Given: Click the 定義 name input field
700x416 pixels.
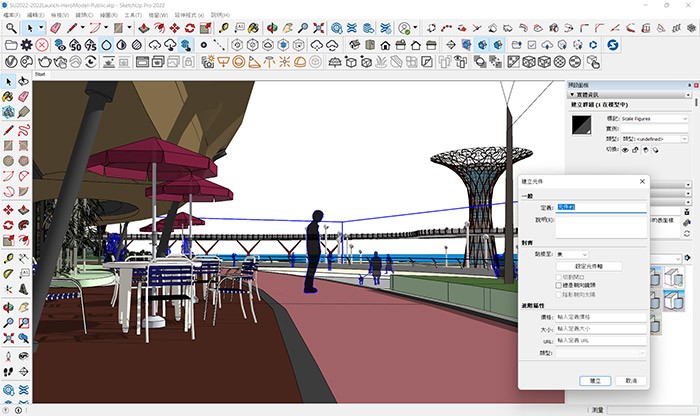Looking at the screenshot, I should (x=600, y=207).
